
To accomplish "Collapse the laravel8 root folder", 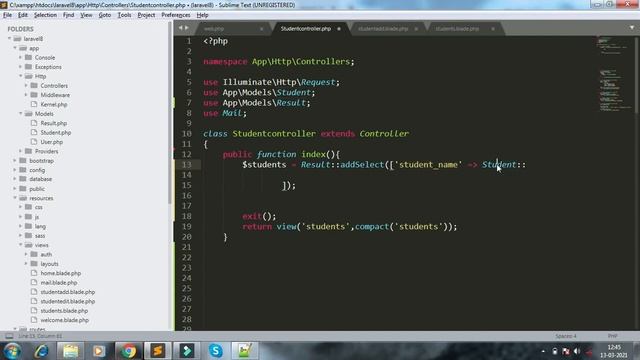I will tap(9, 39).
